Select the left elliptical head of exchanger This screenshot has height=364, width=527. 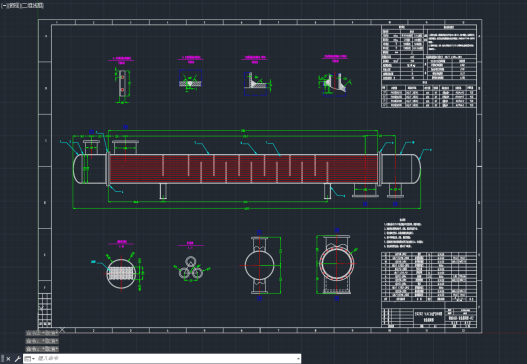(x=78, y=169)
